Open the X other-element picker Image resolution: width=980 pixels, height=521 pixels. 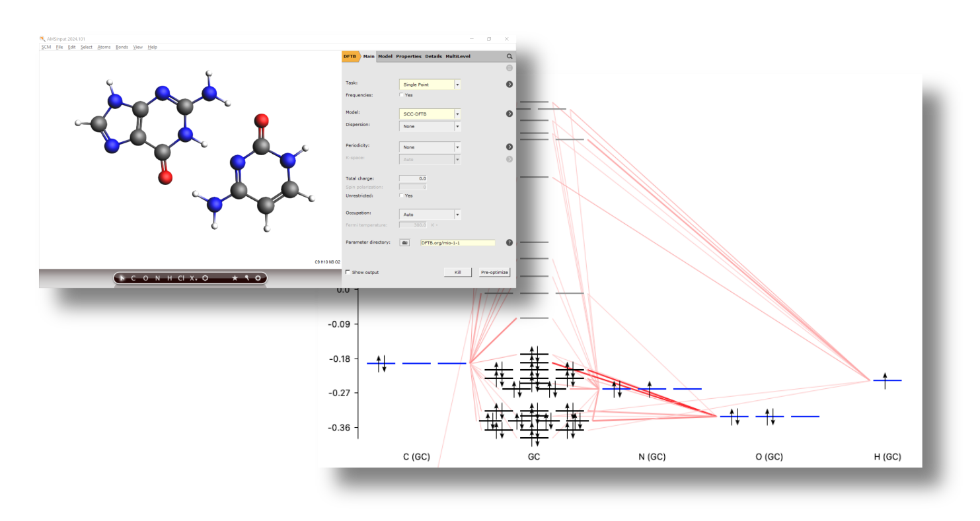point(193,278)
